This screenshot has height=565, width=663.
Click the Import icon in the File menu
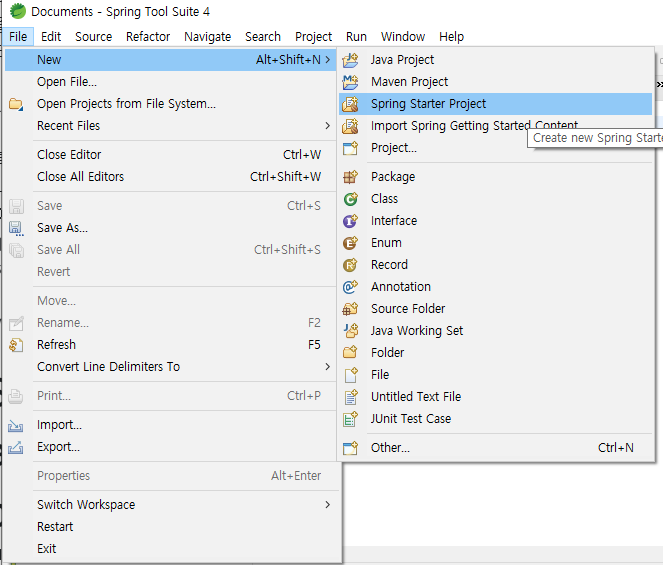(16, 425)
